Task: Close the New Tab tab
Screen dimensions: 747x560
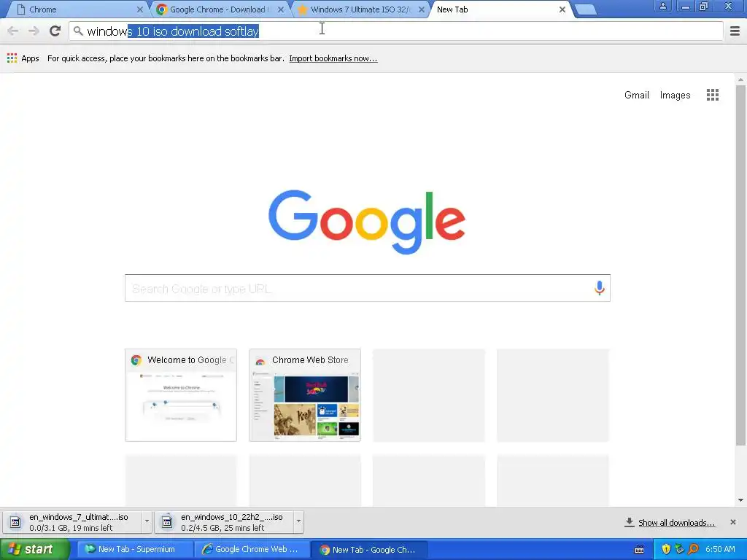Action: pos(562,9)
